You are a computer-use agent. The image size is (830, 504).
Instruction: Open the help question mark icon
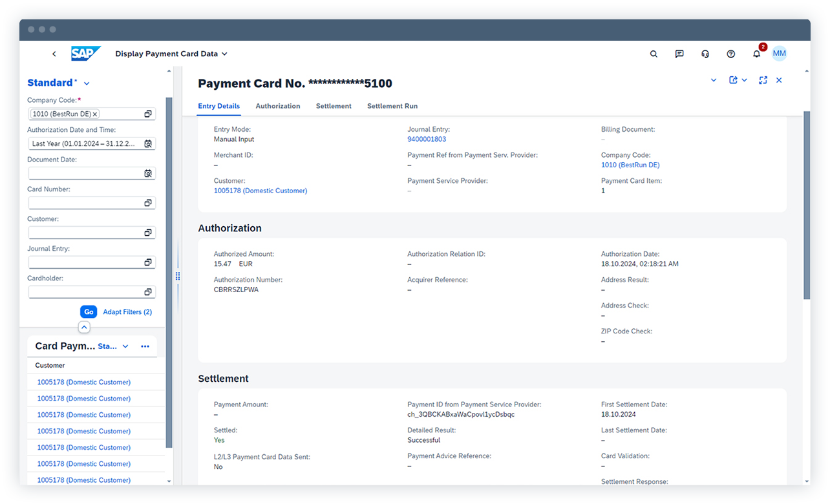coord(731,54)
